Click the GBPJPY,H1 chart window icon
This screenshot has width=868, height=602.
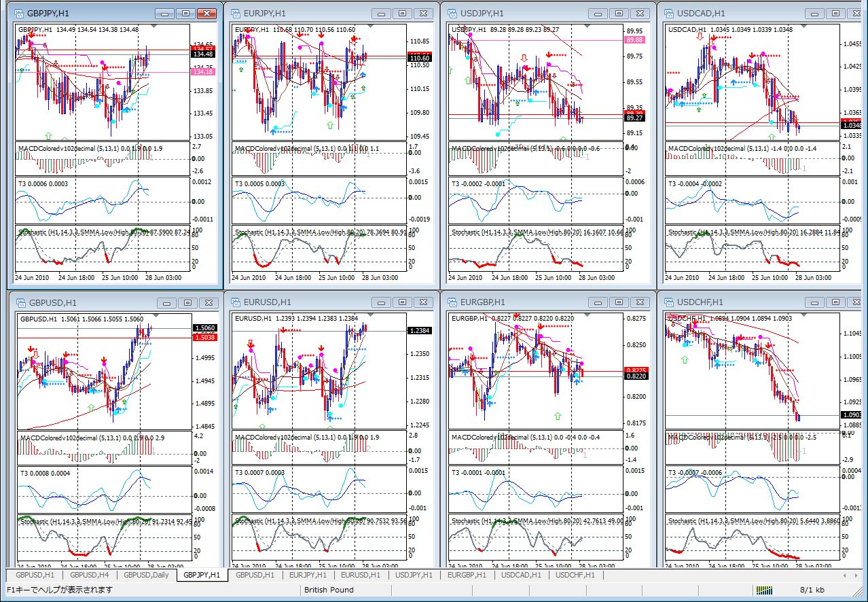19,13
